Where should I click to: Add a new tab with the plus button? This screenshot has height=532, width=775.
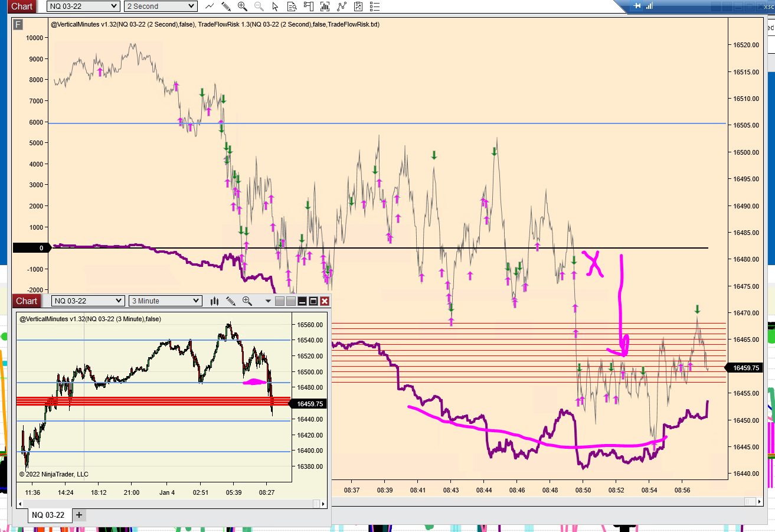[x=79, y=515]
